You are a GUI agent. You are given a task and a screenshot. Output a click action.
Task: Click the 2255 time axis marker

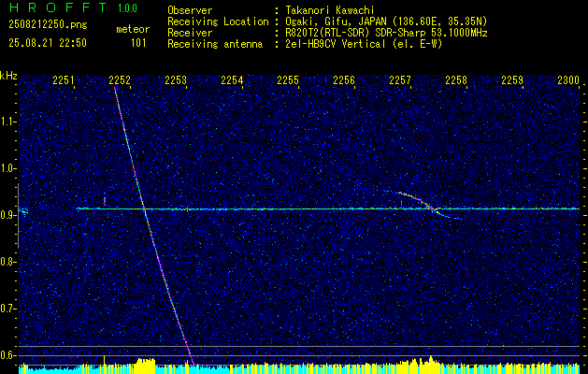(x=288, y=80)
